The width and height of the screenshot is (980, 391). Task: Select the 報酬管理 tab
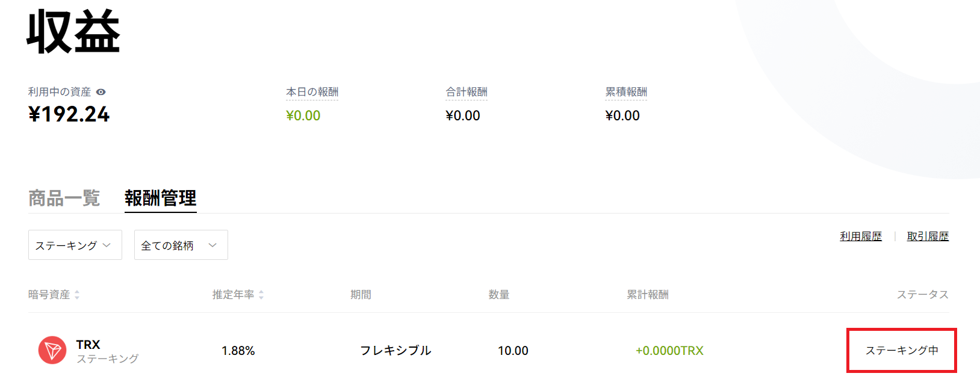(161, 198)
